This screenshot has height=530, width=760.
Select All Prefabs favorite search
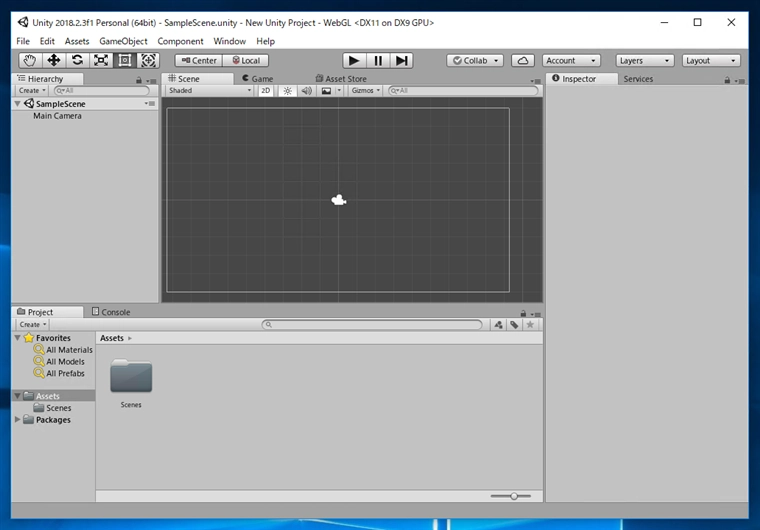tap(59, 373)
